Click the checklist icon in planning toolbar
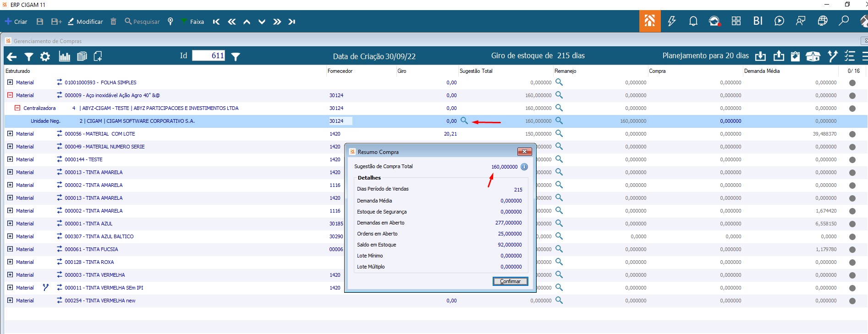868x334 pixels. point(849,56)
